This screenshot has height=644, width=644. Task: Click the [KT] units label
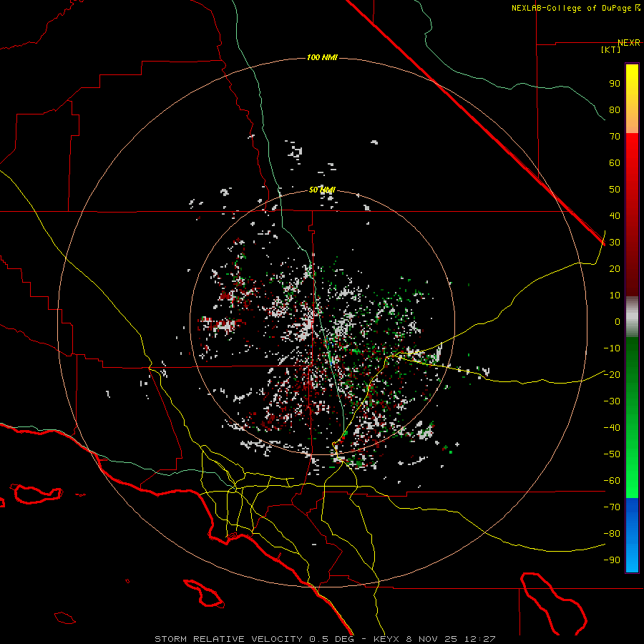(611, 49)
